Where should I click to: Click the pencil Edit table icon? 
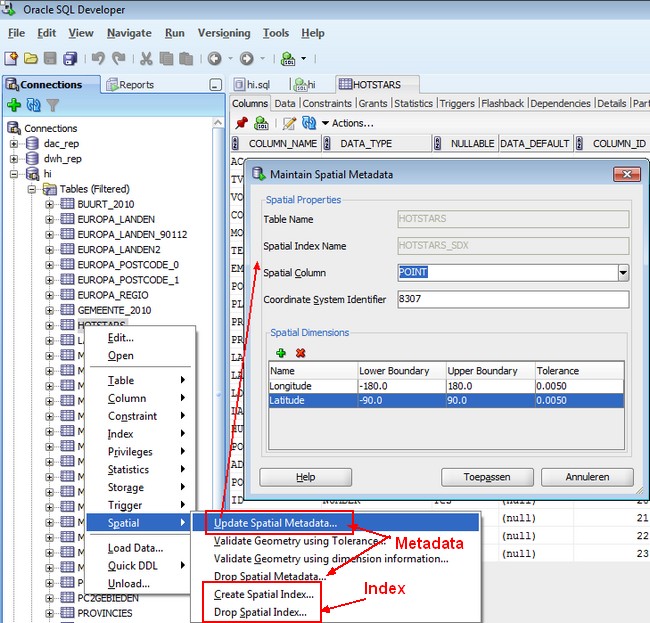tap(289, 123)
